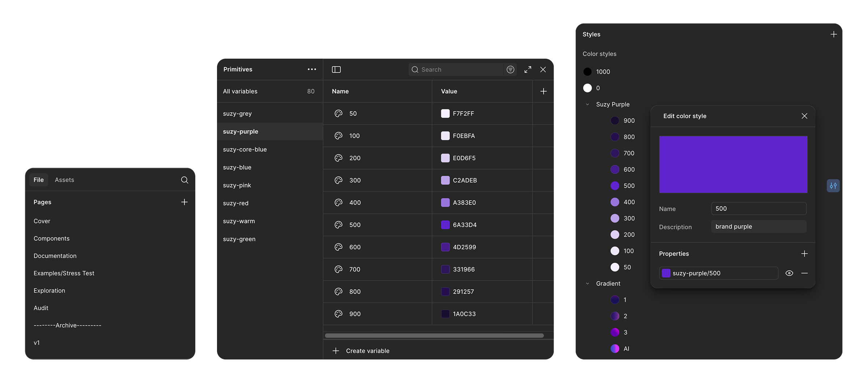Image resolution: width=868 pixels, height=383 pixels.
Task: Click the 6A33D4 color swatch
Action: 445,225
